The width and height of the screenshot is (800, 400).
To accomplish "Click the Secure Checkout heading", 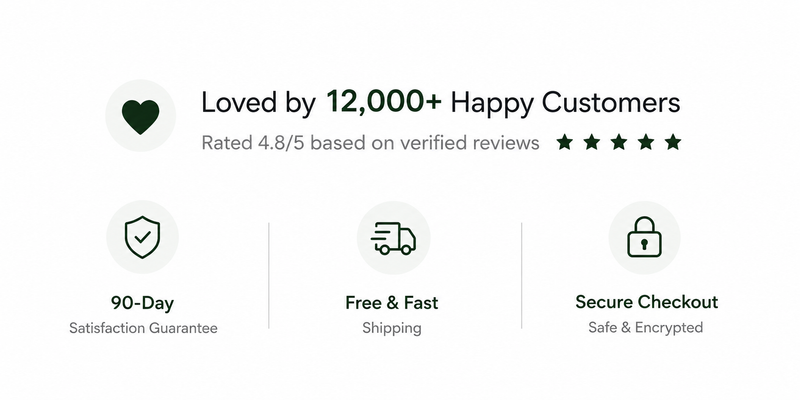I will point(646,302).
